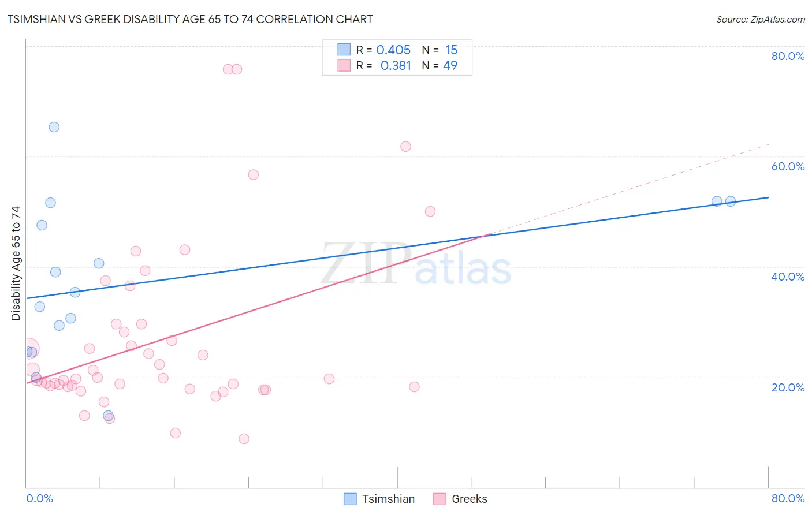Click the R = 0.405 correlation value
This screenshot has height=515, width=812.
tap(383, 50)
